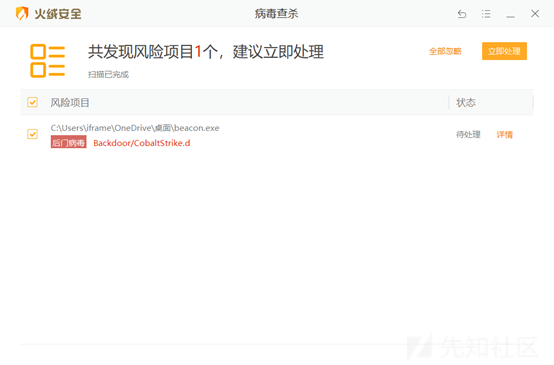Click the 立即处理 button
Screen dimensions: 554x365
[504, 51]
